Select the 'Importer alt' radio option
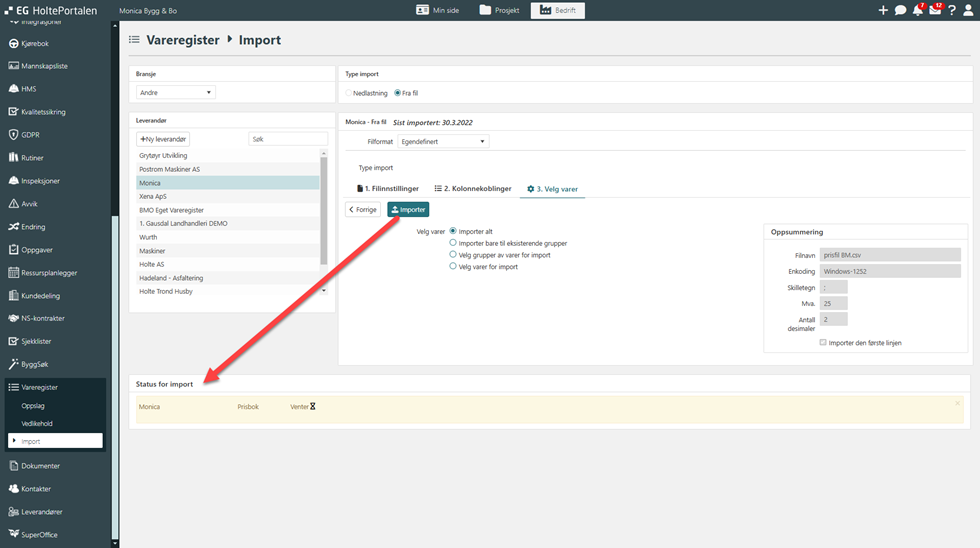 coord(453,231)
